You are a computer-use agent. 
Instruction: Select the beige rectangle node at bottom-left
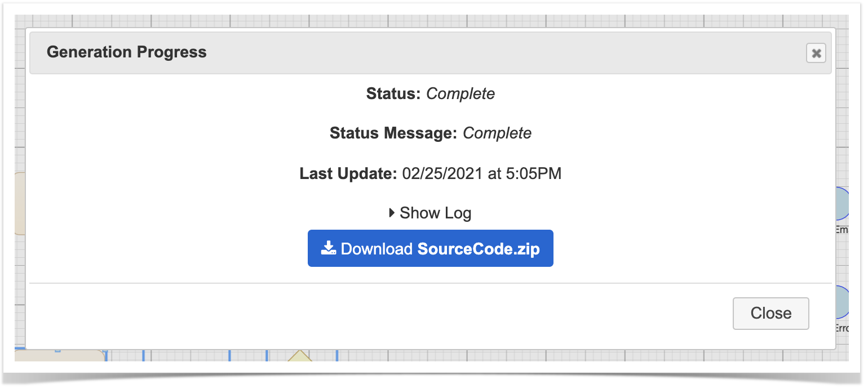(x=59, y=355)
